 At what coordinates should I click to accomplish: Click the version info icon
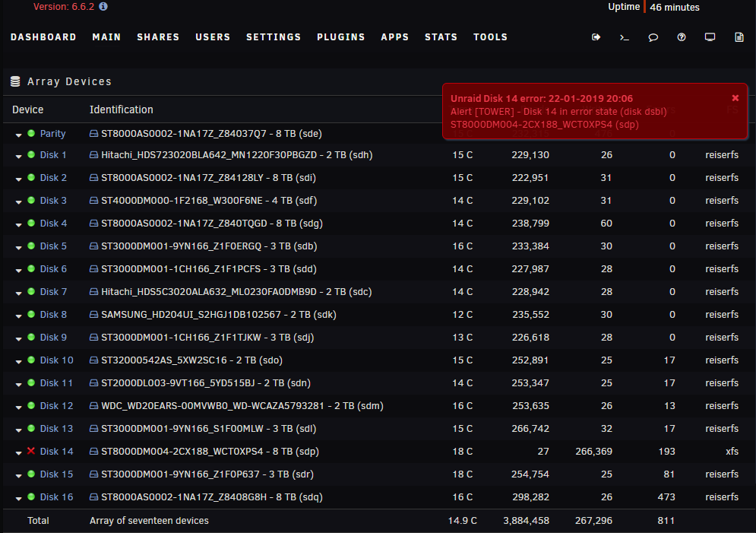103,6
